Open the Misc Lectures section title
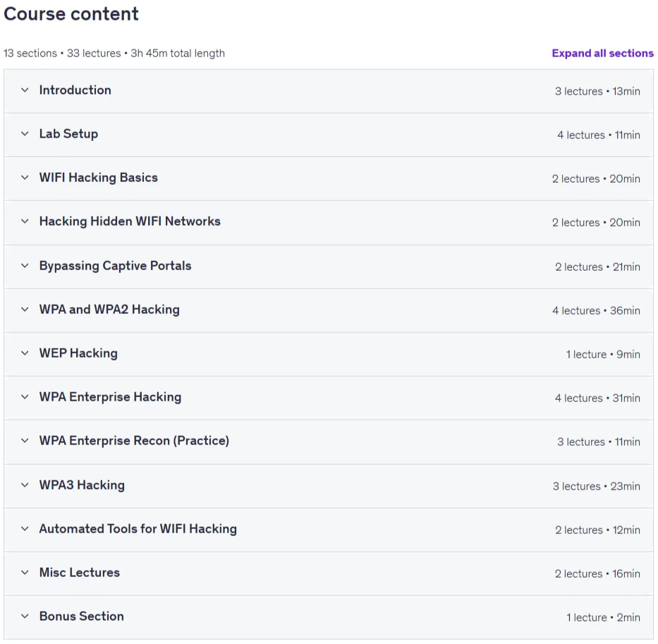Screen dimensions: 658x644 (80, 573)
